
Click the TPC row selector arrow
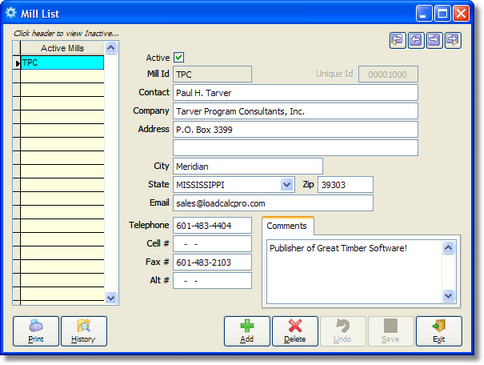(17, 63)
